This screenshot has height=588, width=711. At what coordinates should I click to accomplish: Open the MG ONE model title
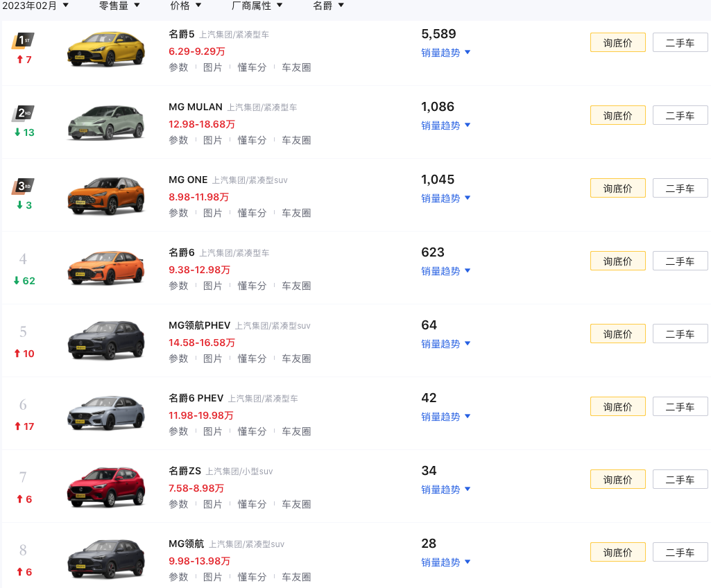pyautogui.click(x=188, y=180)
